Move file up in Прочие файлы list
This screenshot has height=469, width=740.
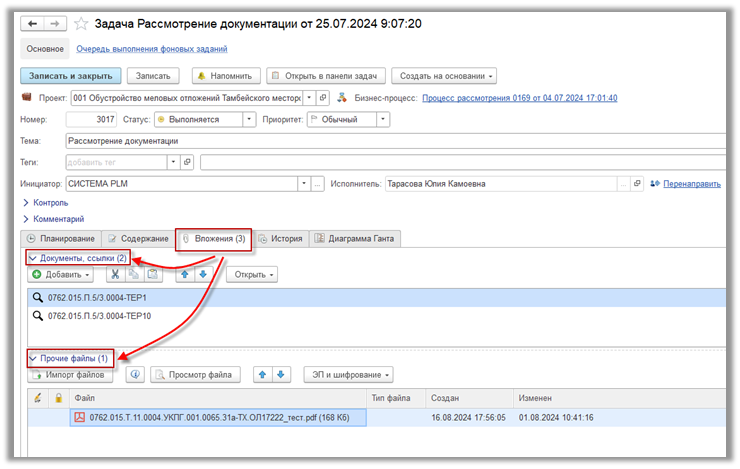(x=262, y=375)
